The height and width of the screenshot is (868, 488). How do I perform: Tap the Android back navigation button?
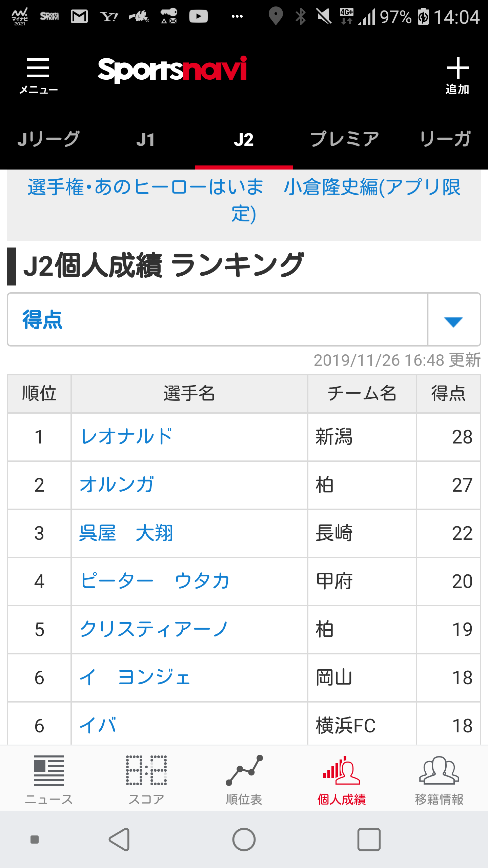[119, 840]
